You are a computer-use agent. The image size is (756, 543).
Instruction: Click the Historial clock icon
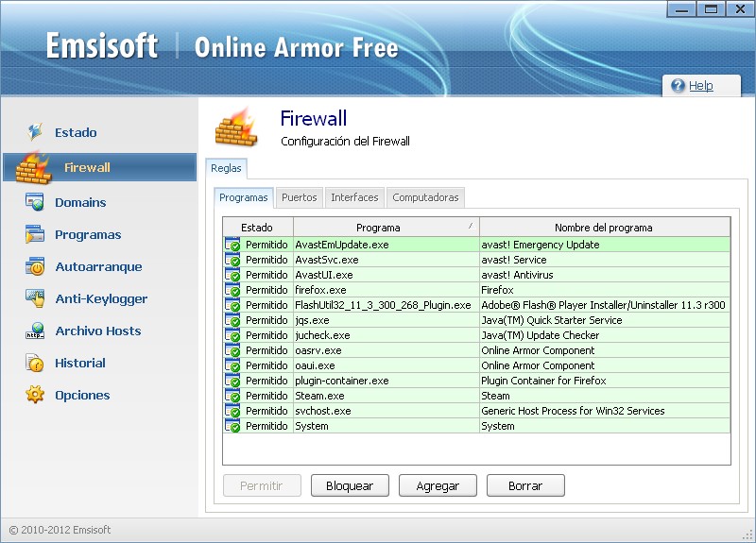[x=35, y=363]
